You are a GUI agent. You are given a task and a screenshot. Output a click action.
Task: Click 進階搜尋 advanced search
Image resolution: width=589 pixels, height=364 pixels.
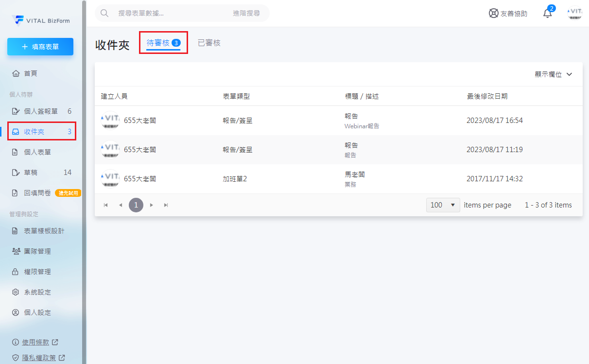click(246, 13)
